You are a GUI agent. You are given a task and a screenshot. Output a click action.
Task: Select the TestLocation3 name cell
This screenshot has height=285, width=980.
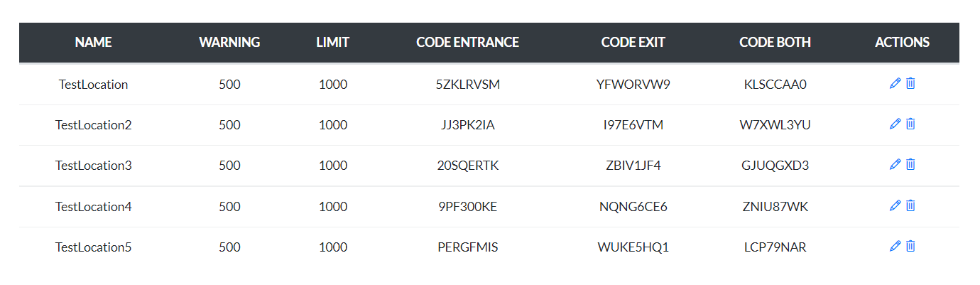point(93,166)
